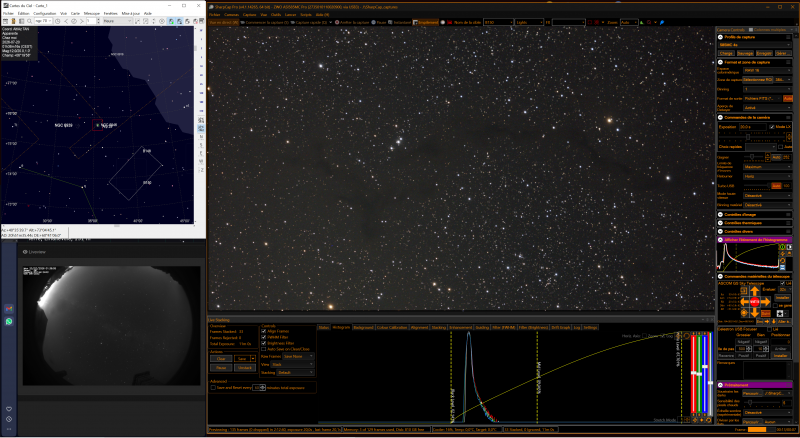Click the all-sky camera Liveview image
Screen dimensions: 800x438
[x=111, y=325]
